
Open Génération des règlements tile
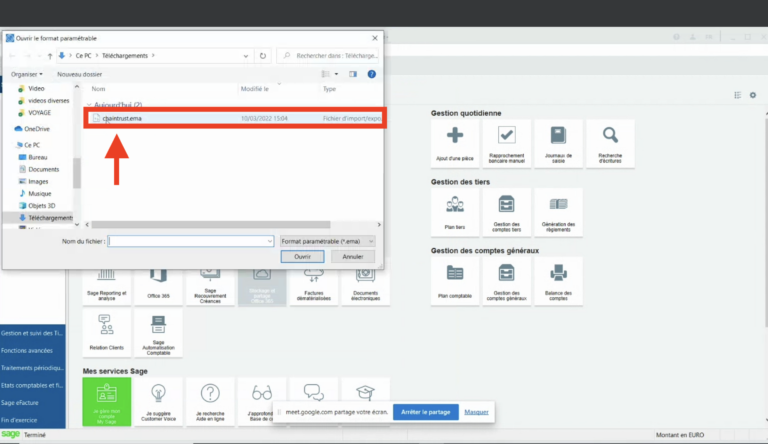558,213
